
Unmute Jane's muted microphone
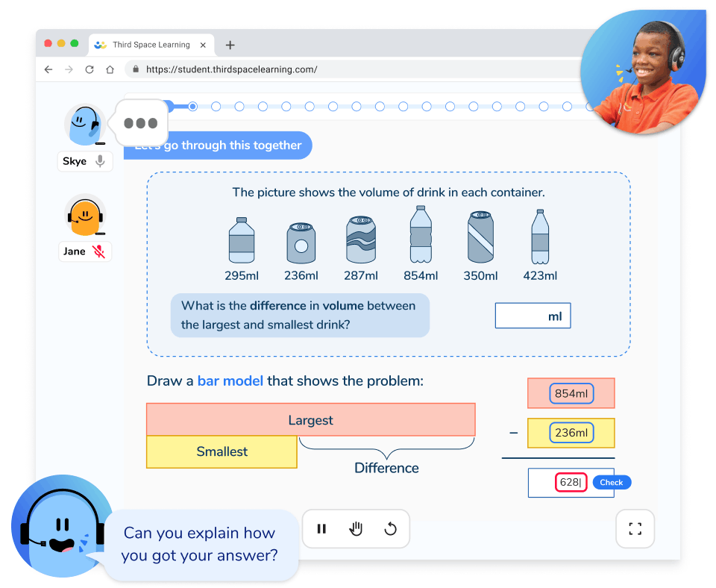pos(99,251)
